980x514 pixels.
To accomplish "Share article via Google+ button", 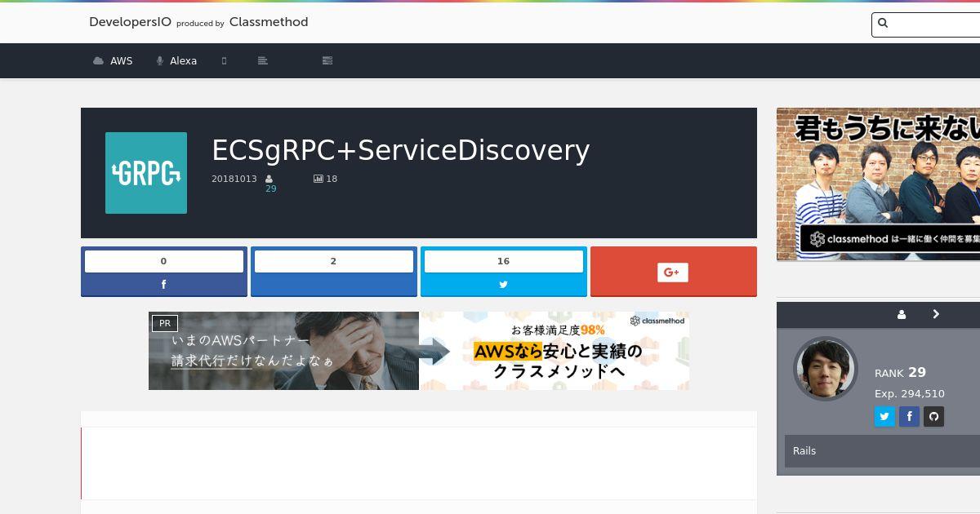I will (674, 272).
